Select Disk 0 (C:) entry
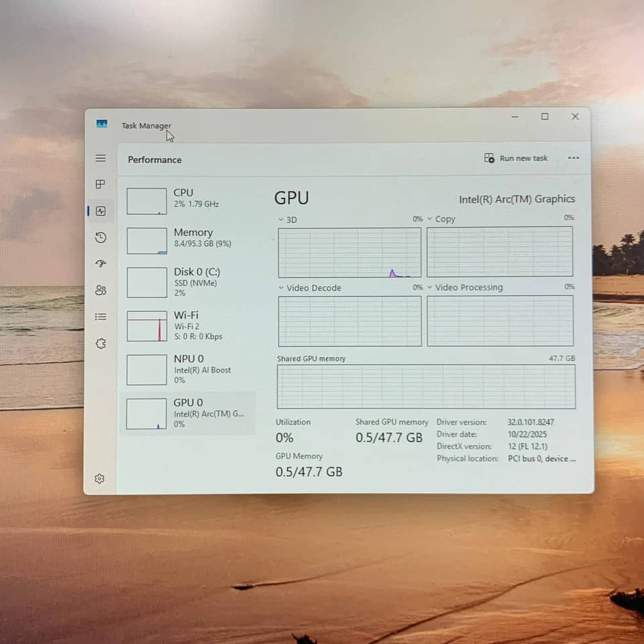 click(x=188, y=282)
